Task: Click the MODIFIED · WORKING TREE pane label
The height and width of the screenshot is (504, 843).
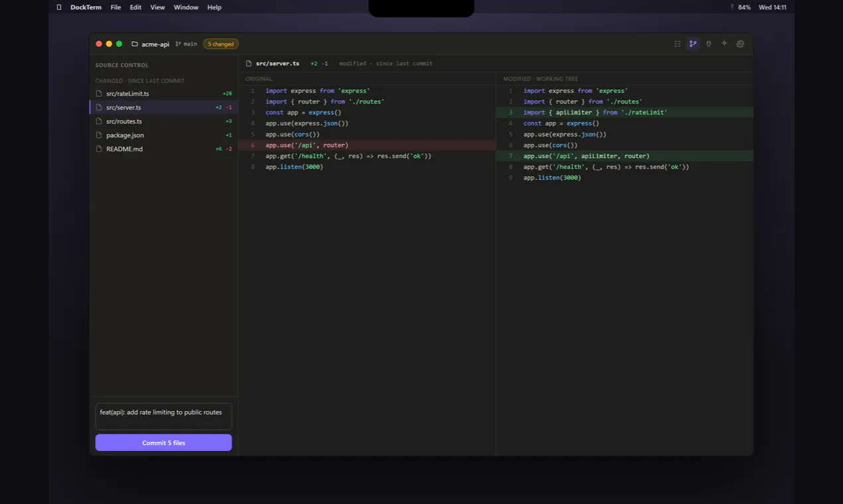Action: [x=540, y=79]
